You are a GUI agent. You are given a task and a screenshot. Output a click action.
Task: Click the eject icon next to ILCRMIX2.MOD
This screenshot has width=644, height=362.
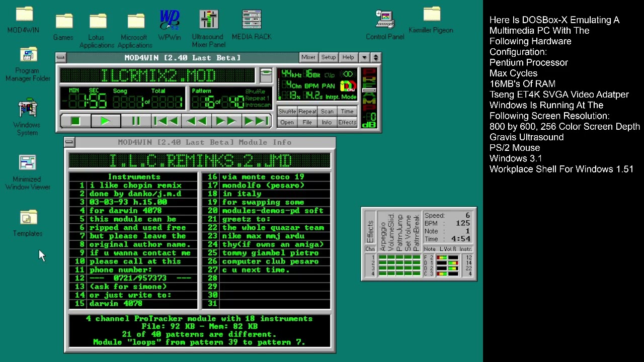266,75
